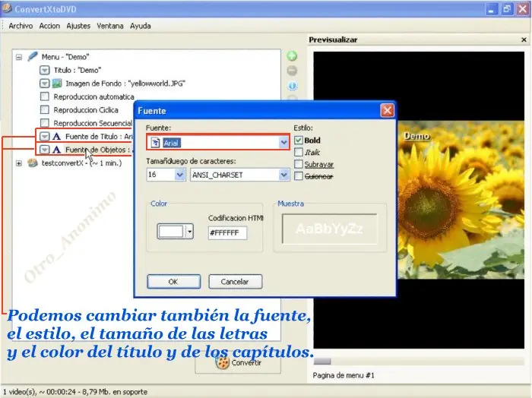Click the white color swatch button
532x398 pixels.
point(171,232)
